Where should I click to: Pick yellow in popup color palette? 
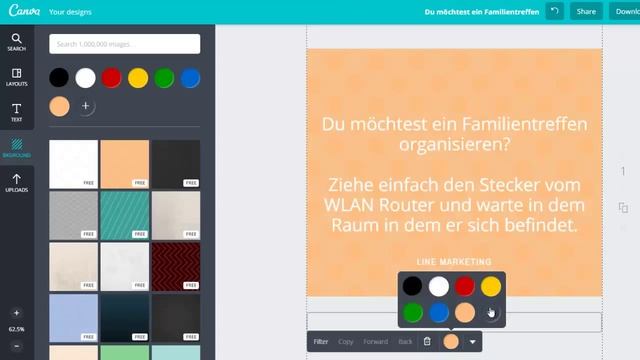pyautogui.click(x=491, y=286)
